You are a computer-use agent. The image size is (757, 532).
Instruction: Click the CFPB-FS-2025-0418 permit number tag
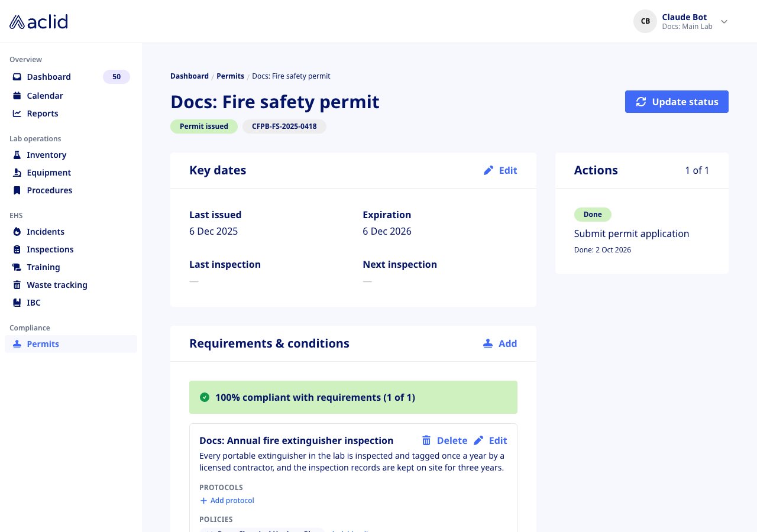pos(284,126)
